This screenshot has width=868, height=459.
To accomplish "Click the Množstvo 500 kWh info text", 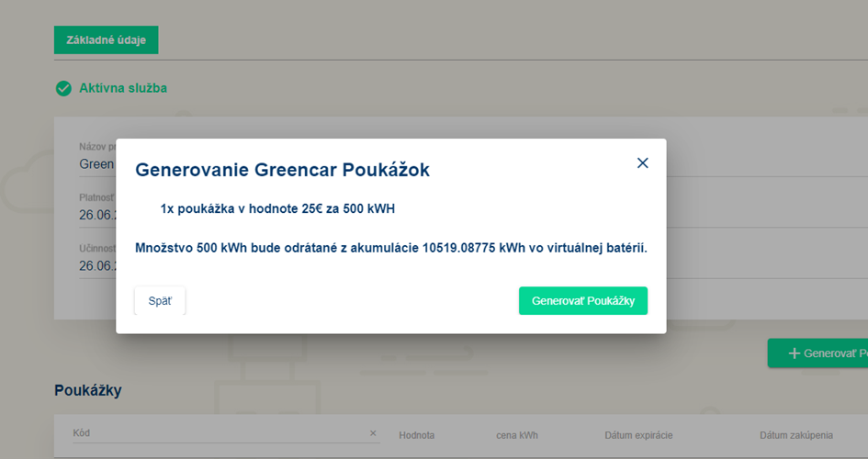I will [390, 248].
